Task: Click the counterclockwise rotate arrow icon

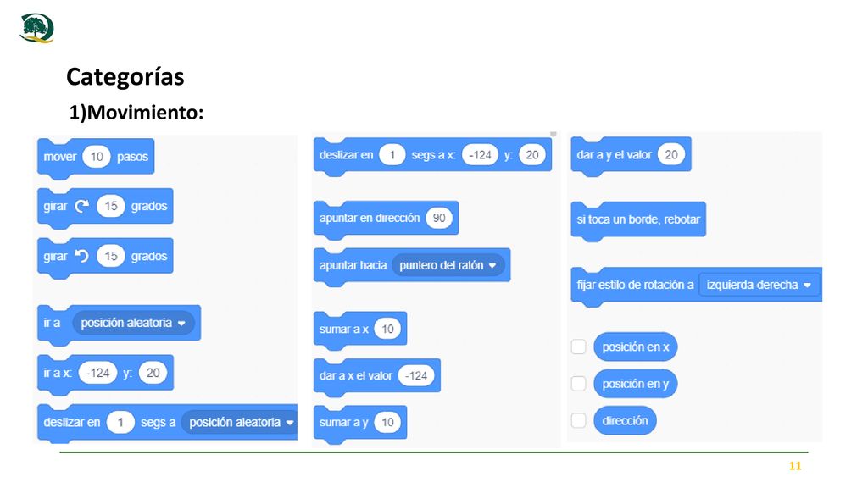Action: 82,256
